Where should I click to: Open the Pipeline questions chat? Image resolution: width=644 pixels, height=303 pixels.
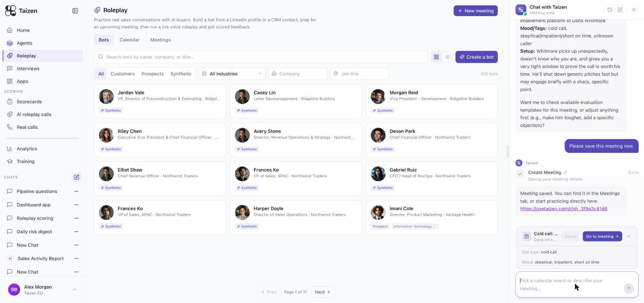[x=37, y=191]
